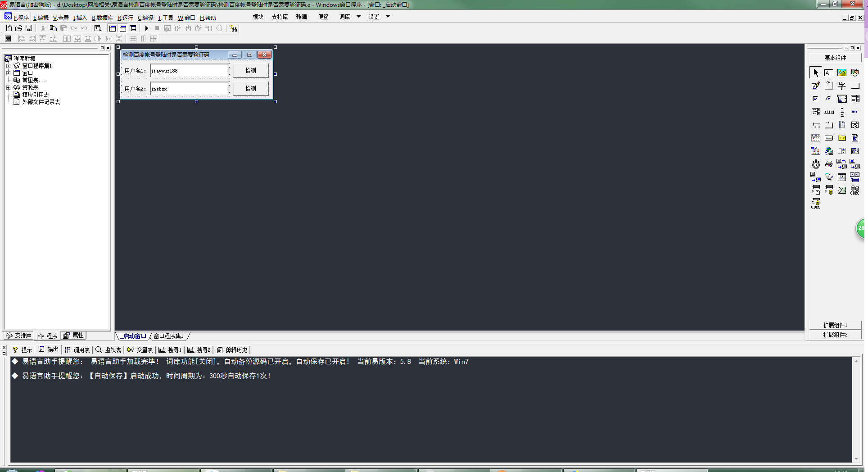The height and width of the screenshot is (472, 868).
Task: Click the 用户名2 input field
Action: 190,89
